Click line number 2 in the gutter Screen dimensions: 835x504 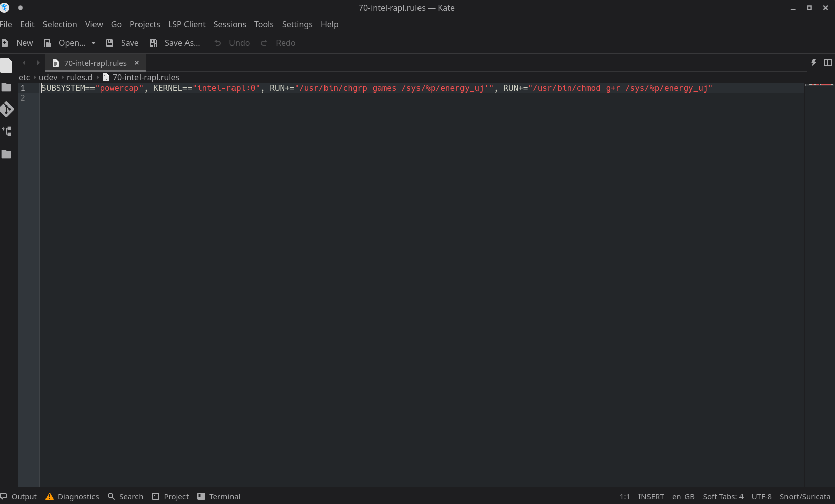pos(23,98)
